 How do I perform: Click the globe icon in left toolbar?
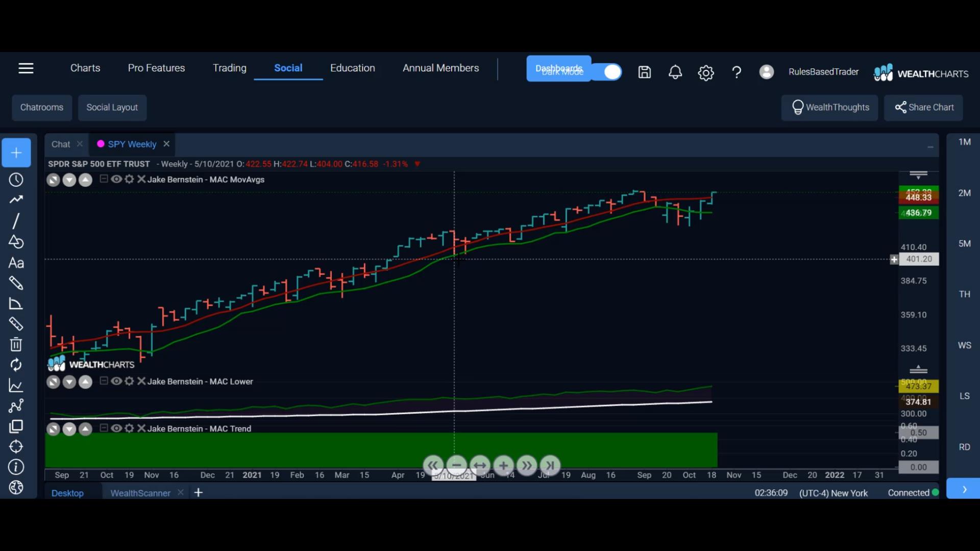click(x=16, y=488)
